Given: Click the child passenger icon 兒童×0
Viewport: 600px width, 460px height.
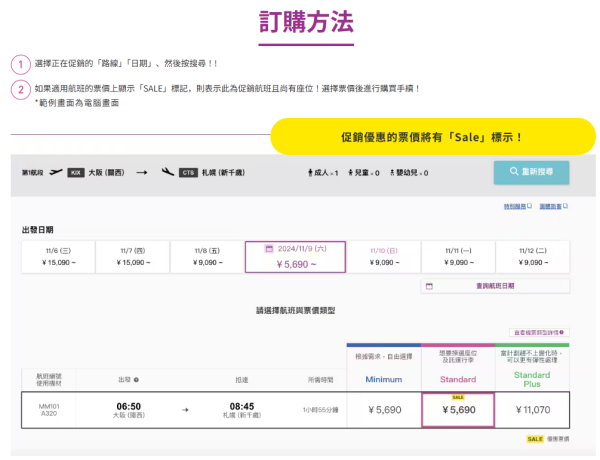Looking at the screenshot, I should [350, 173].
